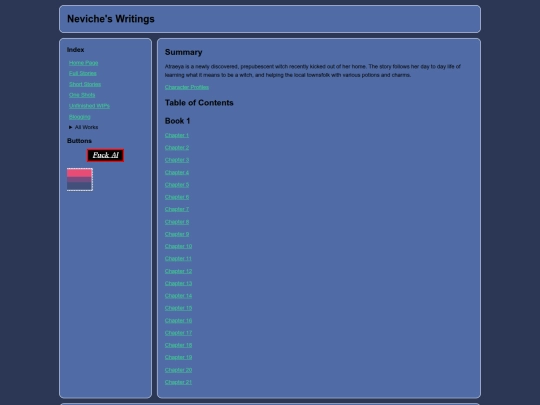Open Chapter 2
The width and height of the screenshot is (540, 405).
point(177,147)
